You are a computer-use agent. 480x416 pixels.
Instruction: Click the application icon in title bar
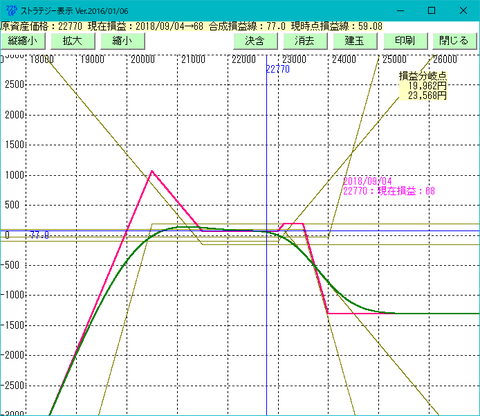11,10
